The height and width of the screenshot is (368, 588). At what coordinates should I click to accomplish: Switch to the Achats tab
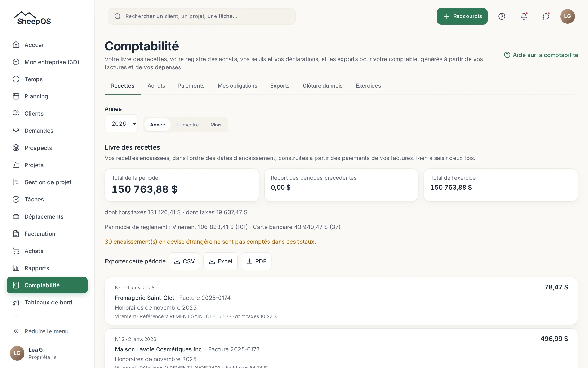(156, 86)
